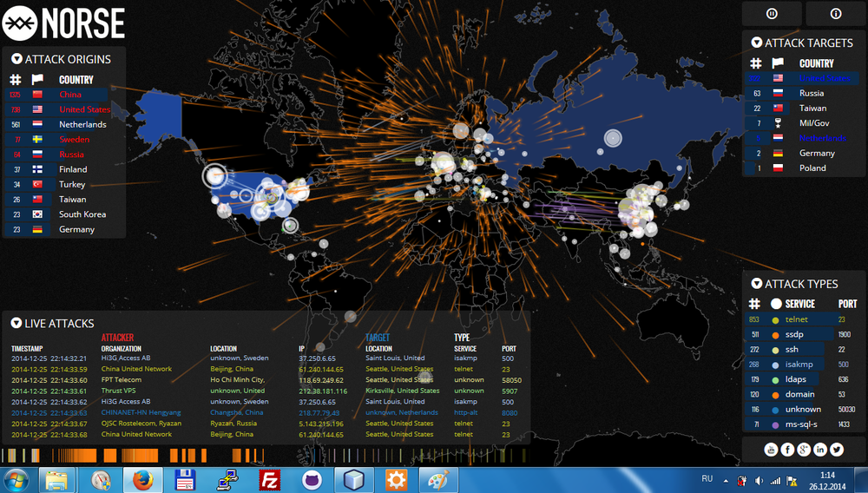Show hidden tray icons arrow
This screenshot has width=868, height=493.
coord(726,480)
